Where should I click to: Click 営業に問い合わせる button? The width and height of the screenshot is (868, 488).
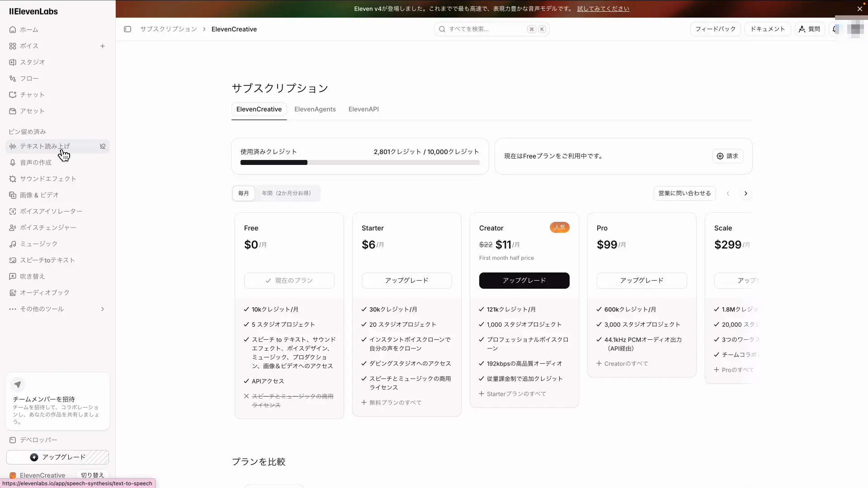point(684,193)
